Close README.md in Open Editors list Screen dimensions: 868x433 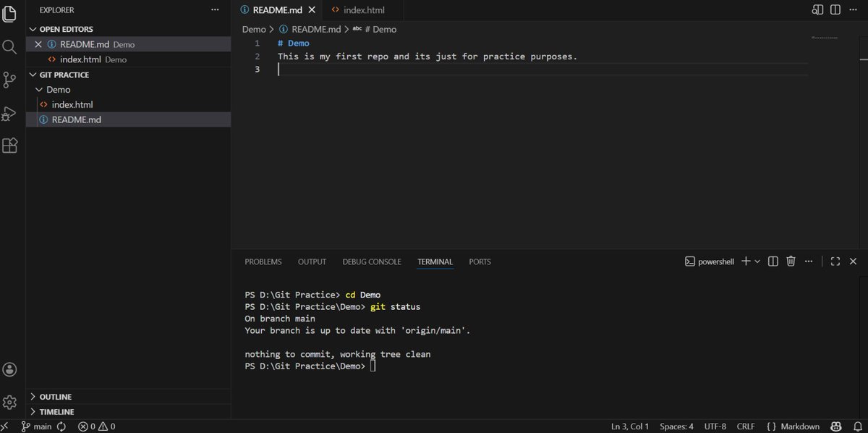coord(38,44)
